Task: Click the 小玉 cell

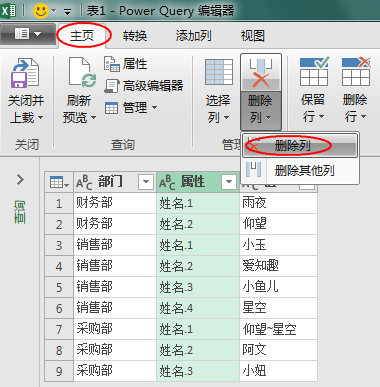Action: coord(278,245)
